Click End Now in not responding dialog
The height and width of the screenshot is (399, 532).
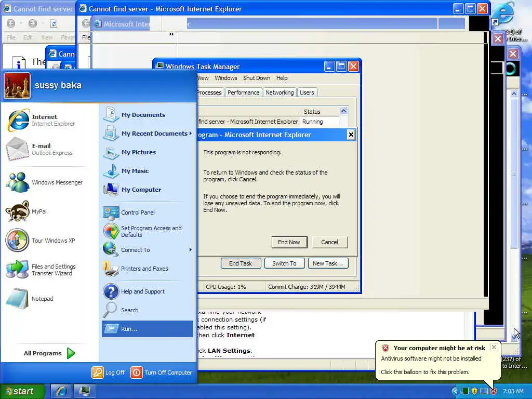[x=289, y=242]
